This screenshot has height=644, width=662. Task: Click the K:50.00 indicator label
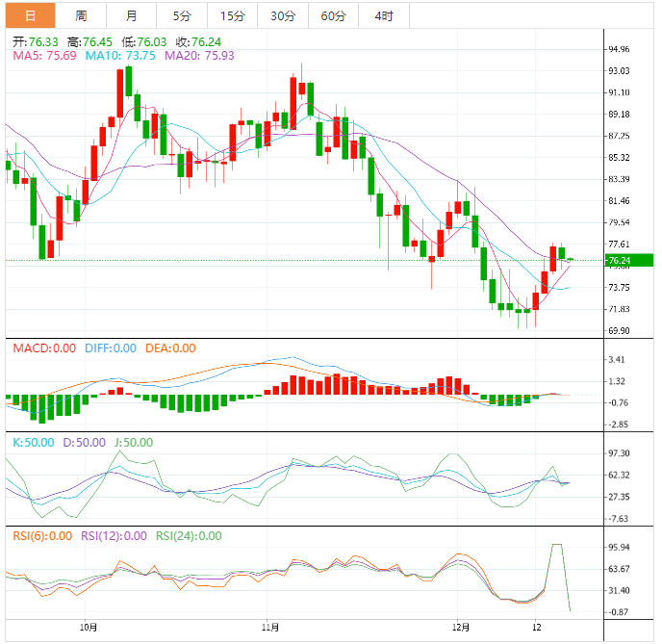[34, 443]
